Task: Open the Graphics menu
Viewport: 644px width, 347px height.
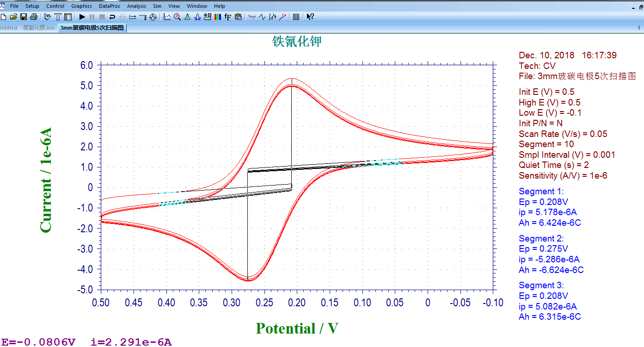Action: (x=81, y=6)
